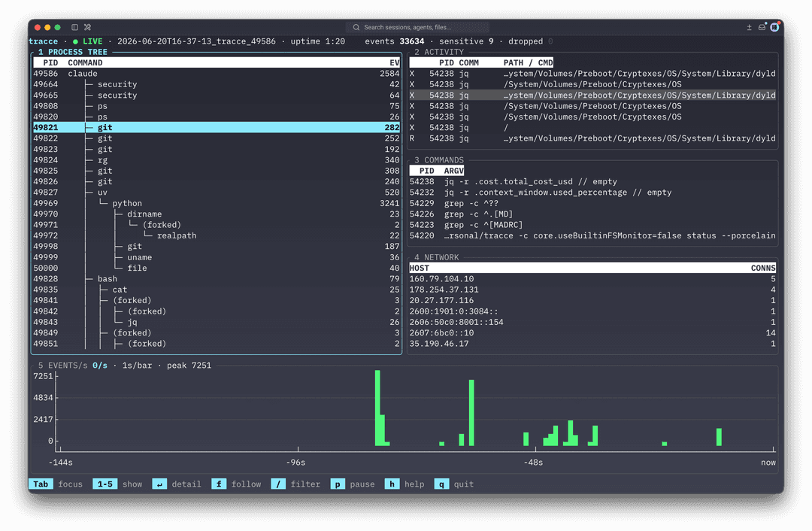The width and height of the screenshot is (812, 531).
Task: Click the HOST column header
Action: (x=419, y=268)
